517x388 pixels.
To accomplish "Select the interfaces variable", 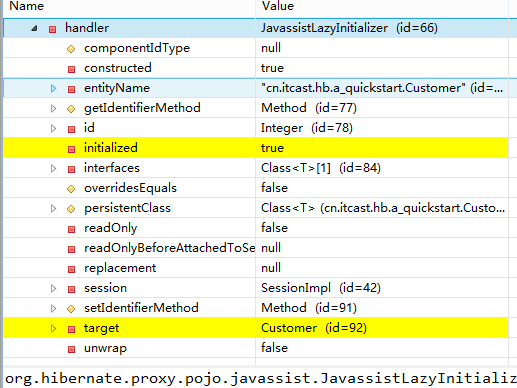I will tap(112, 168).
